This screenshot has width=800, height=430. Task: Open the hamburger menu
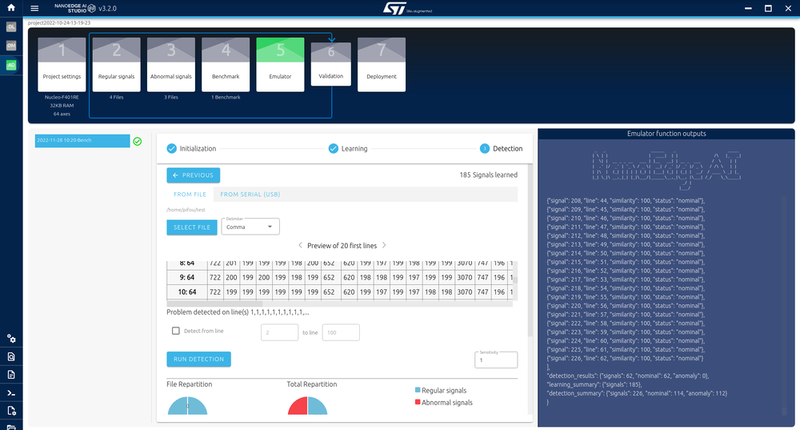click(x=34, y=8)
